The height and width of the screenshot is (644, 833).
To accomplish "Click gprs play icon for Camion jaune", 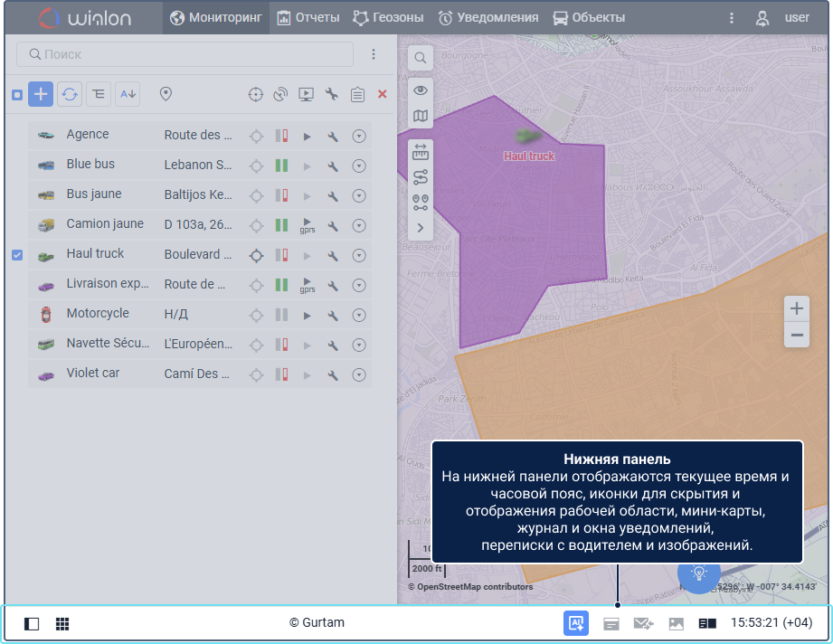I will (x=308, y=225).
